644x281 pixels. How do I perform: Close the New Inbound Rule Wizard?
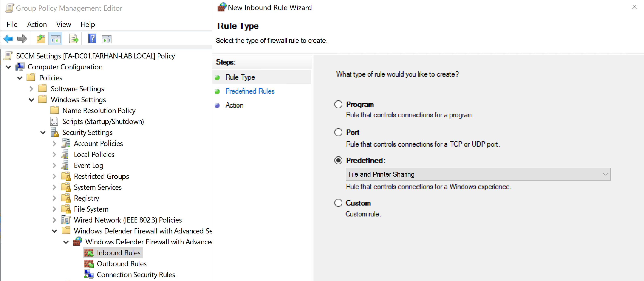634,7
